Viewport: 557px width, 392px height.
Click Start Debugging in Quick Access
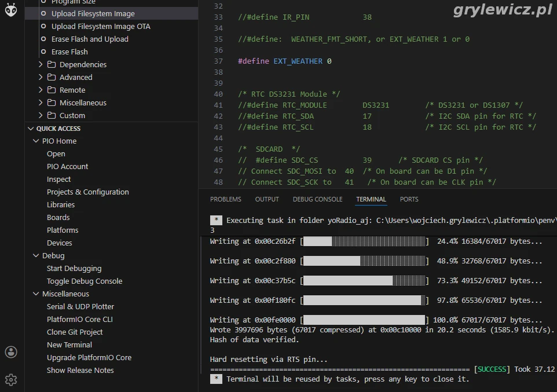[74, 268]
